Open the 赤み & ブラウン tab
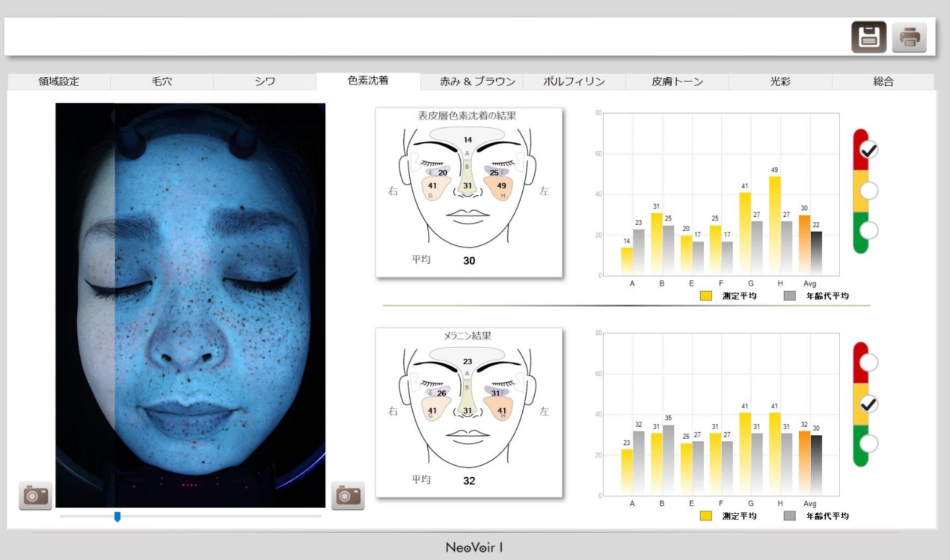Screen dimensions: 950x560 [x=472, y=82]
